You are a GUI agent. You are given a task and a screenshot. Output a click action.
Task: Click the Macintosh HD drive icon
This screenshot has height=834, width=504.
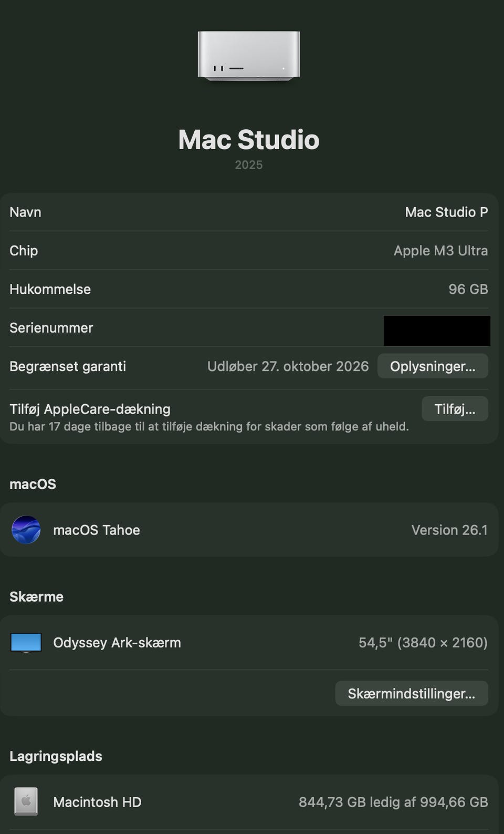[26, 801]
